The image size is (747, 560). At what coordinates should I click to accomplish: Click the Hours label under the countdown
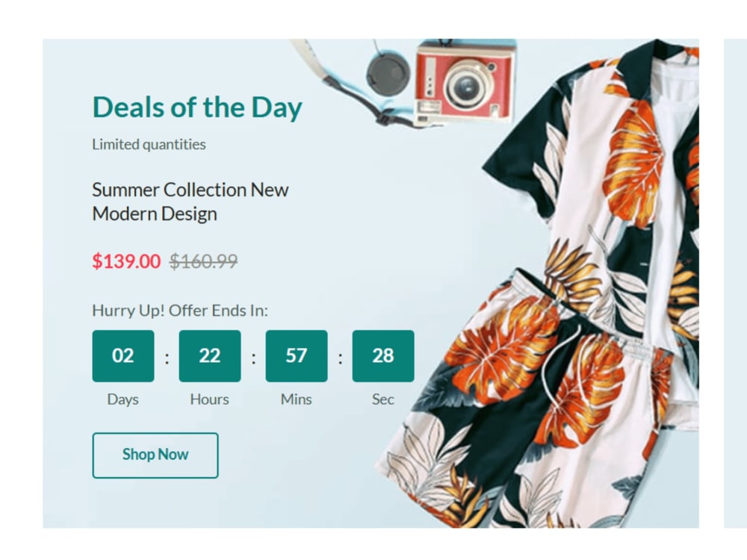210,399
